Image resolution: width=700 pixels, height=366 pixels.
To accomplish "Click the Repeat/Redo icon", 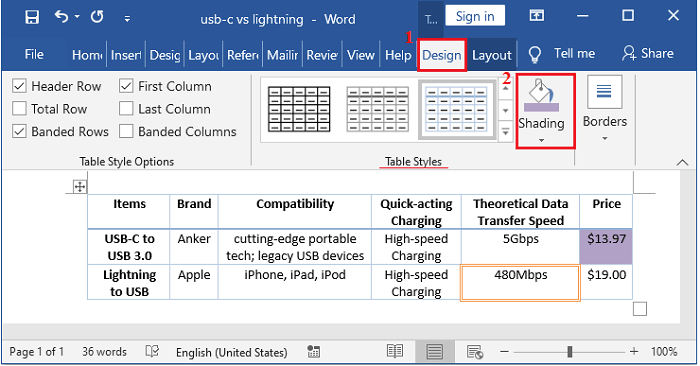I will (97, 17).
